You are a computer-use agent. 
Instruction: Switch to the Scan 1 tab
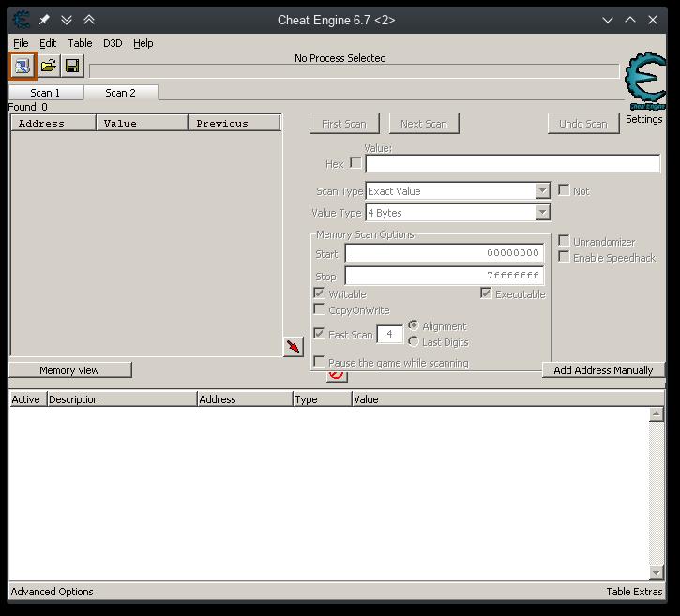46,93
